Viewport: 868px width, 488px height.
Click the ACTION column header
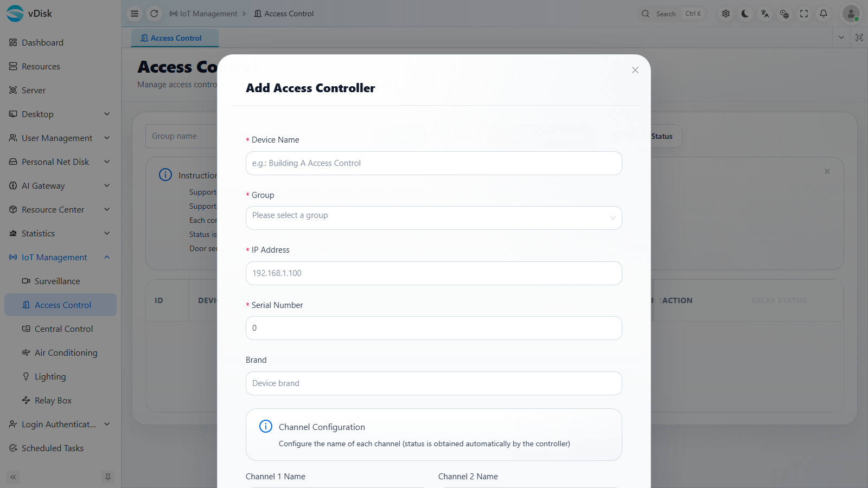tap(677, 300)
